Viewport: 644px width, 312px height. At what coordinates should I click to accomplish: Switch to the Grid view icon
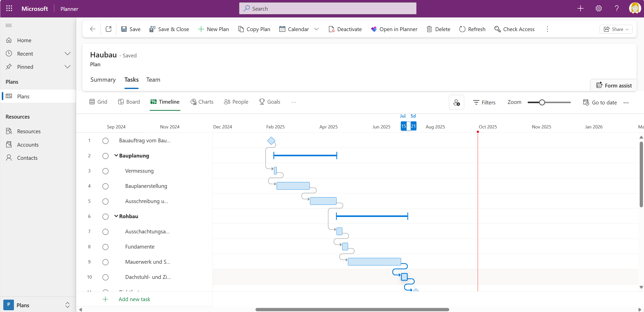point(98,102)
